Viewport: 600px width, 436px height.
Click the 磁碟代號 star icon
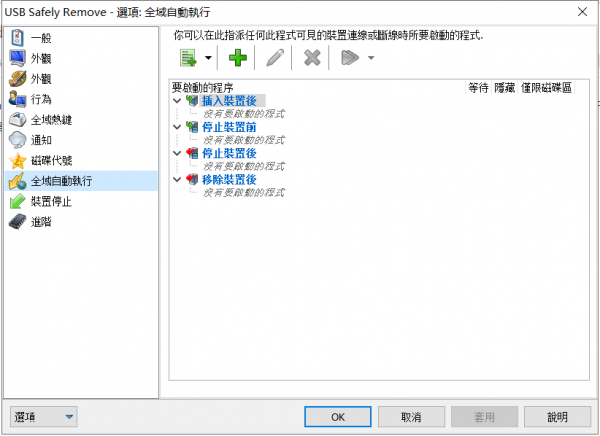[18, 161]
